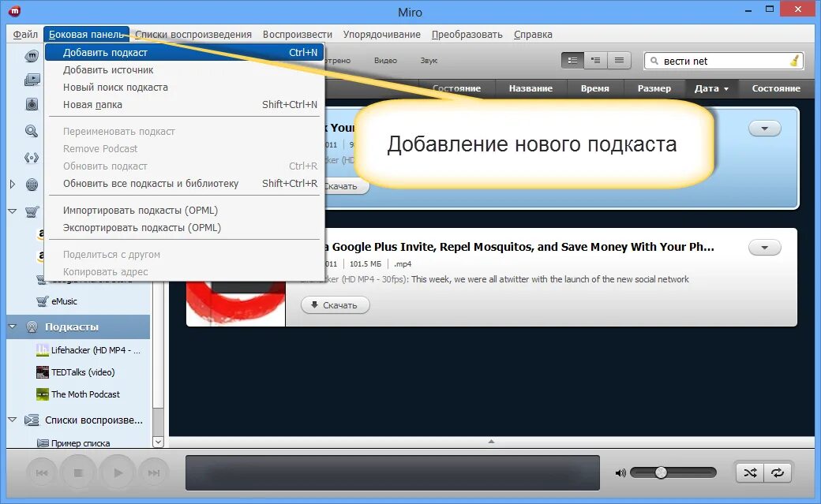
Task: Switch to the compact lines view button
Action: [619, 61]
